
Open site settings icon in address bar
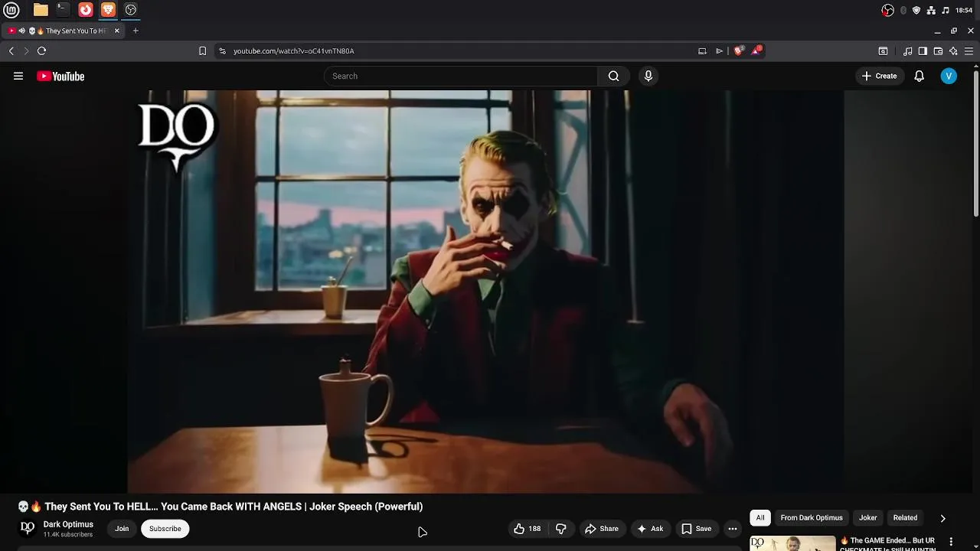pos(222,51)
